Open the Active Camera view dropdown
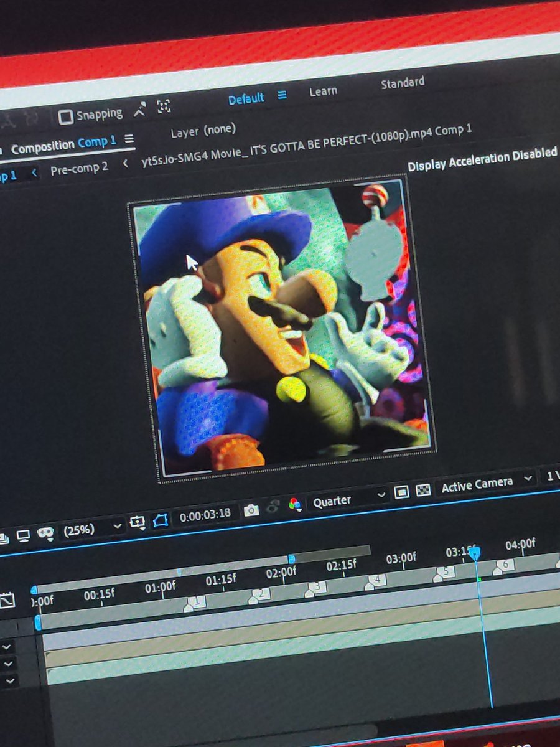 click(486, 482)
